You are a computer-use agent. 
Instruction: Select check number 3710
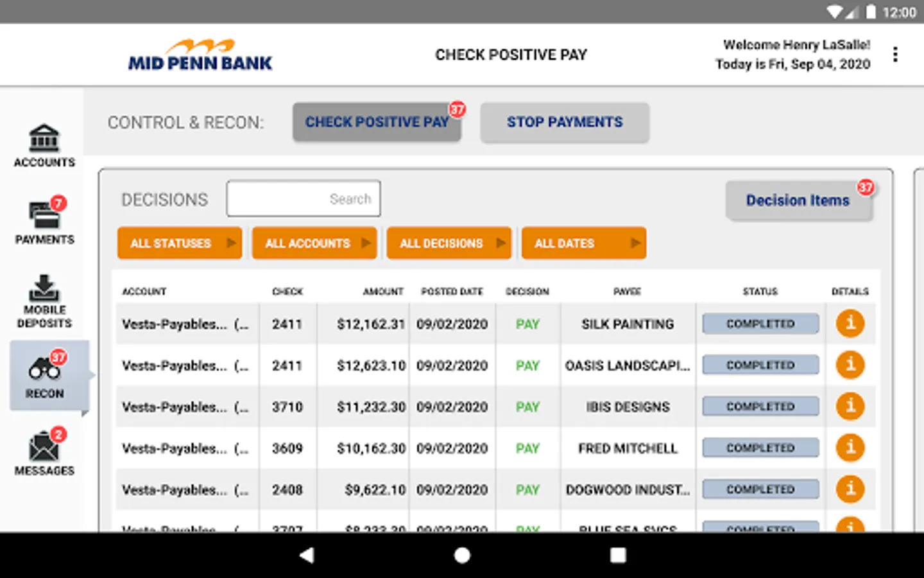[x=287, y=407]
